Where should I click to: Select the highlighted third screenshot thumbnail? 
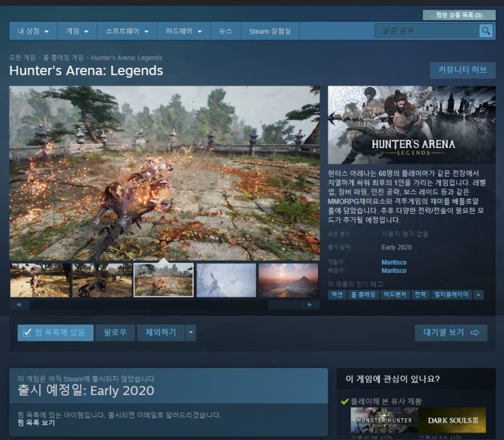coord(163,280)
